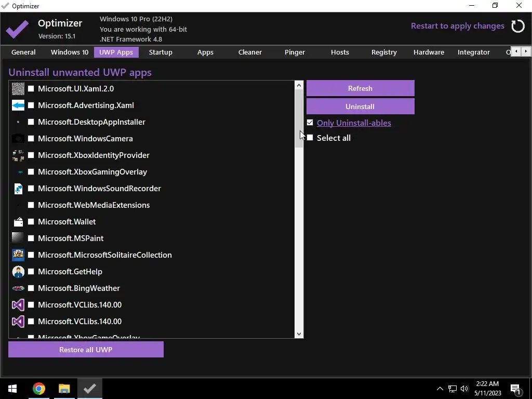
Task: Switch to the Windows 10 tab
Action: pos(70,52)
